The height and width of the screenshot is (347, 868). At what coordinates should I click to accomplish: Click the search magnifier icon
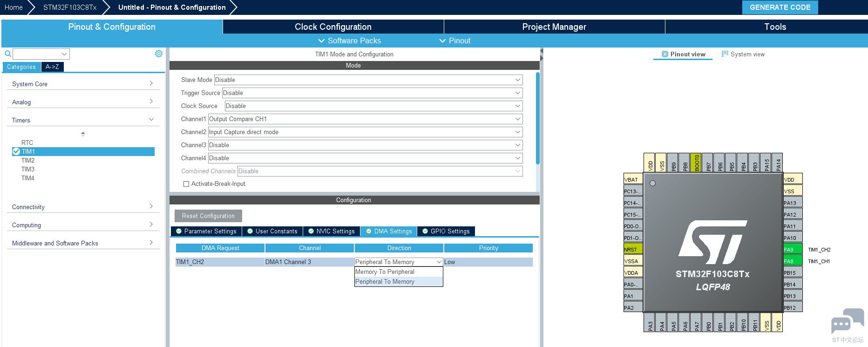coord(8,54)
